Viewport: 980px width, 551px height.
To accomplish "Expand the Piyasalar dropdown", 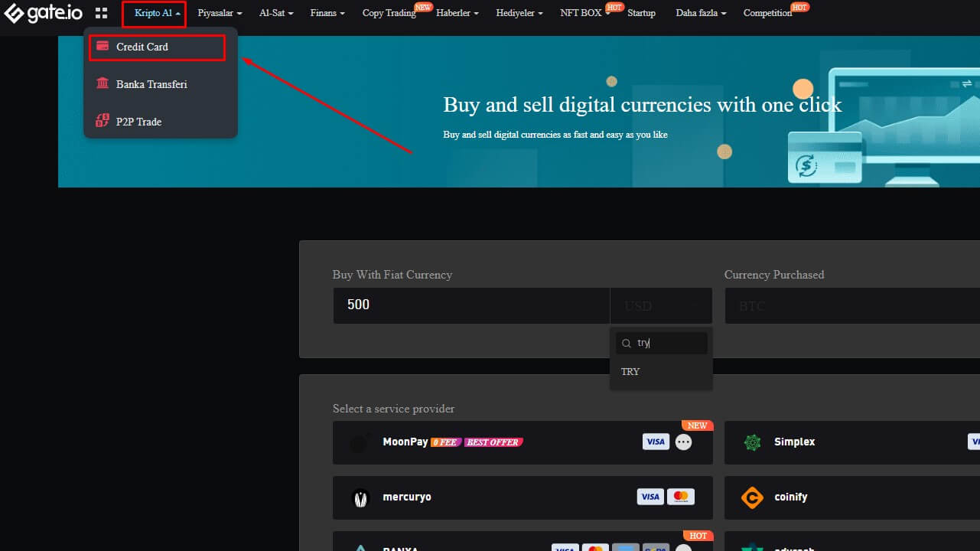I will click(x=220, y=13).
